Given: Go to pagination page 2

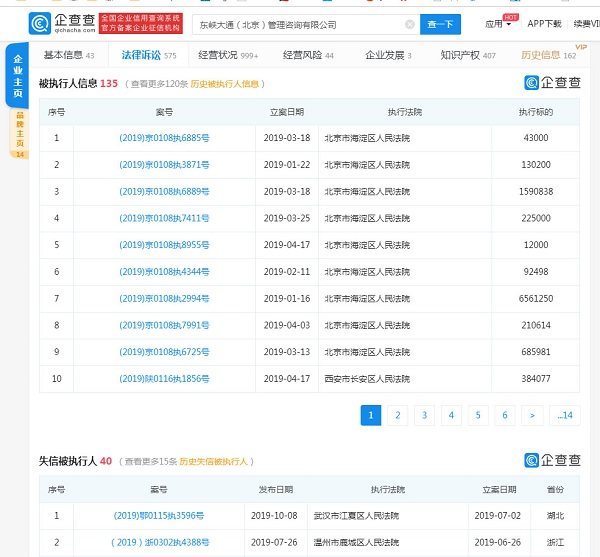Looking at the screenshot, I should pos(398,415).
